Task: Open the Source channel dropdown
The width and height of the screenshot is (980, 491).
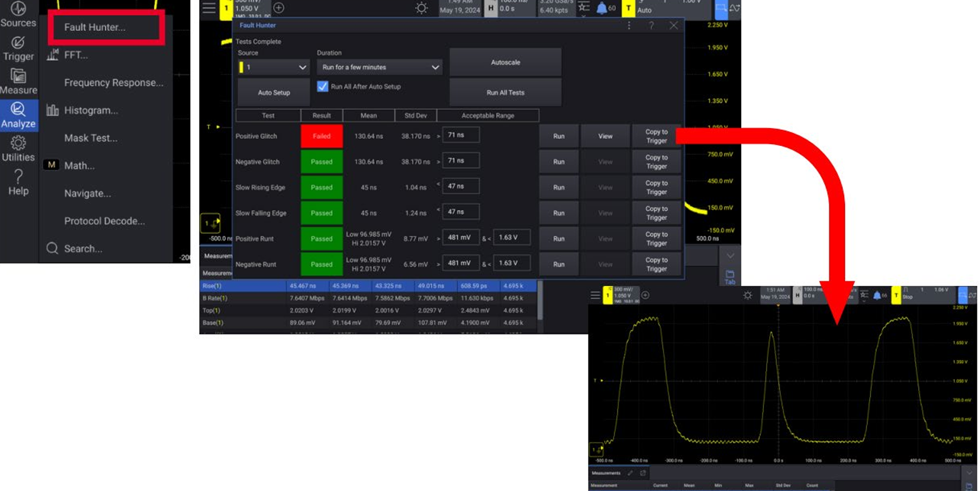Action: (x=274, y=67)
